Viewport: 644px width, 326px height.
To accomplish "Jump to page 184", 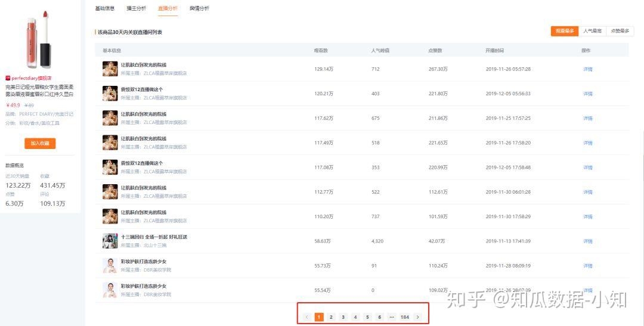I will click(x=405, y=317).
